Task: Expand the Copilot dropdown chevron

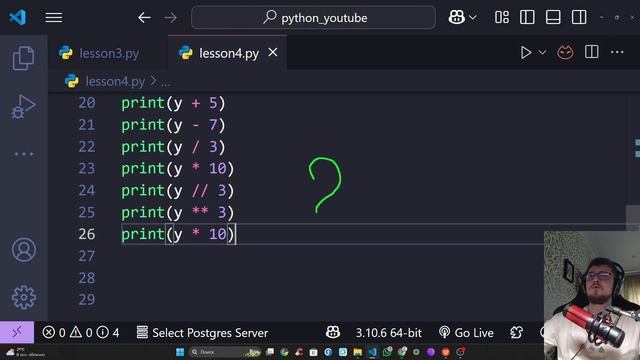Action: [x=473, y=18]
